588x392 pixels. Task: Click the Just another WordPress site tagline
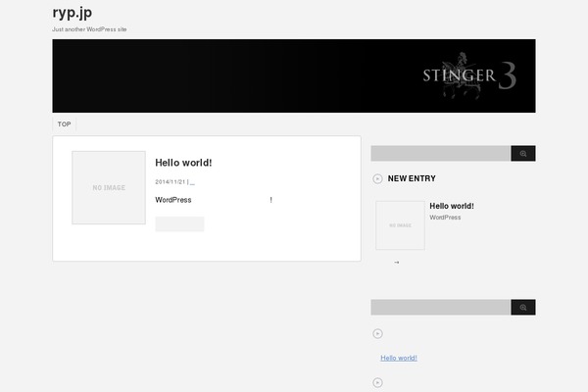click(x=89, y=29)
